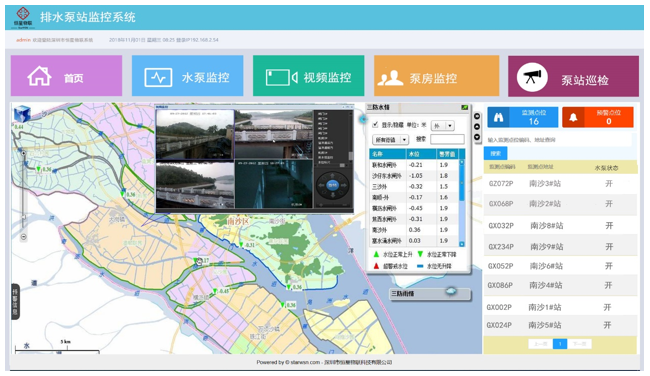This screenshot has width=650, height=376.
Task: Open the 首页 home tile
Action: (x=66, y=76)
